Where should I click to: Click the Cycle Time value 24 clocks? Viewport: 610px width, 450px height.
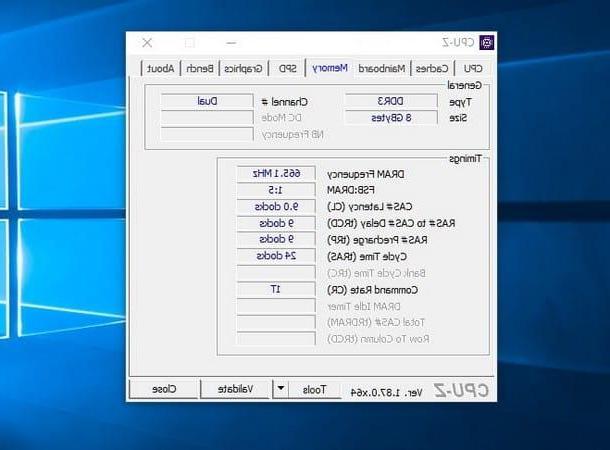[276, 256]
